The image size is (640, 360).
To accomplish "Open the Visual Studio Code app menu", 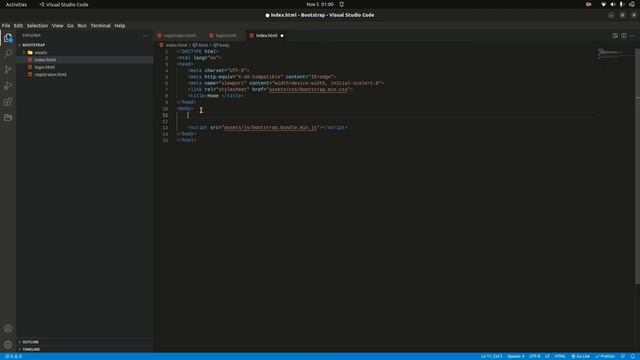I will pyautogui.click(x=64, y=4).
